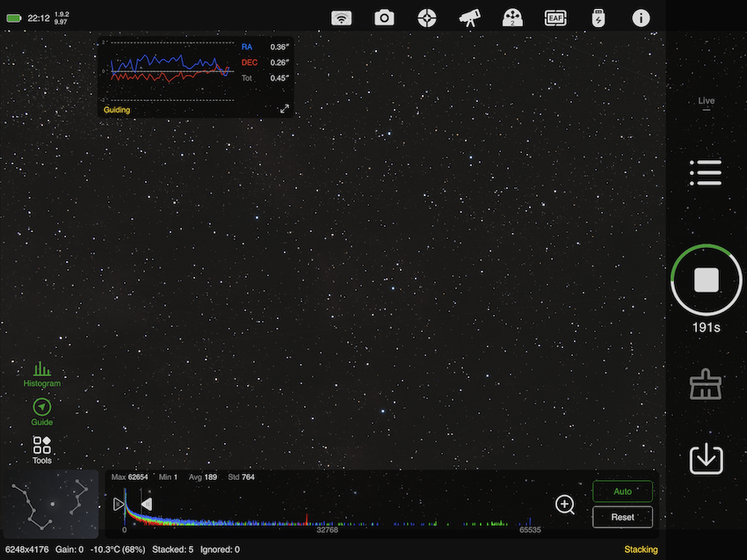This screenshot has height=560, width=747.
Task: Open the USB storage settings icon
Action: pyautogui.click(x=598, y=18)
